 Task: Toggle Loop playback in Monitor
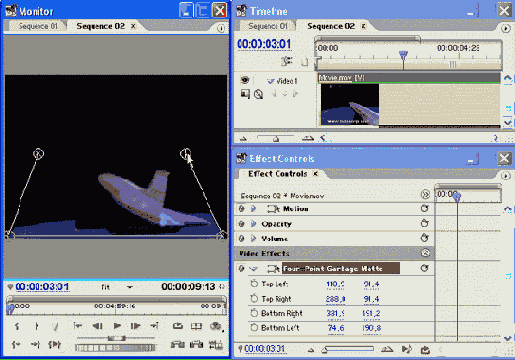pyautogui.click(x=178, y=326)
